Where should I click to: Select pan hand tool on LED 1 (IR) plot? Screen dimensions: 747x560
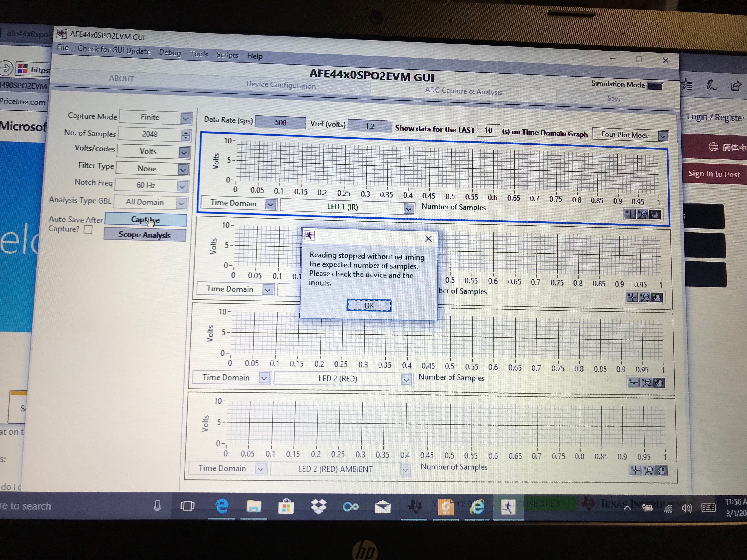click(655, 215)
